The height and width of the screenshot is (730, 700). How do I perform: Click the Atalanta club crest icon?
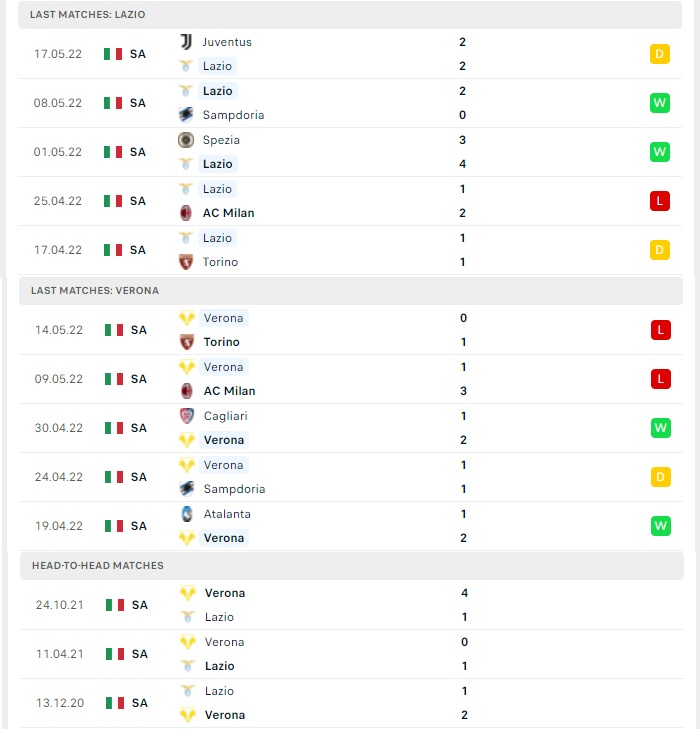click(187, 514)
